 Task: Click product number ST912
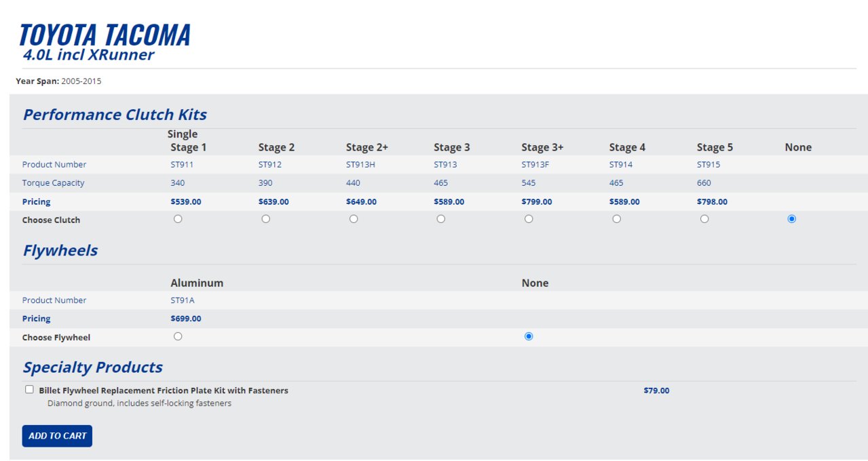pos(269,165)
